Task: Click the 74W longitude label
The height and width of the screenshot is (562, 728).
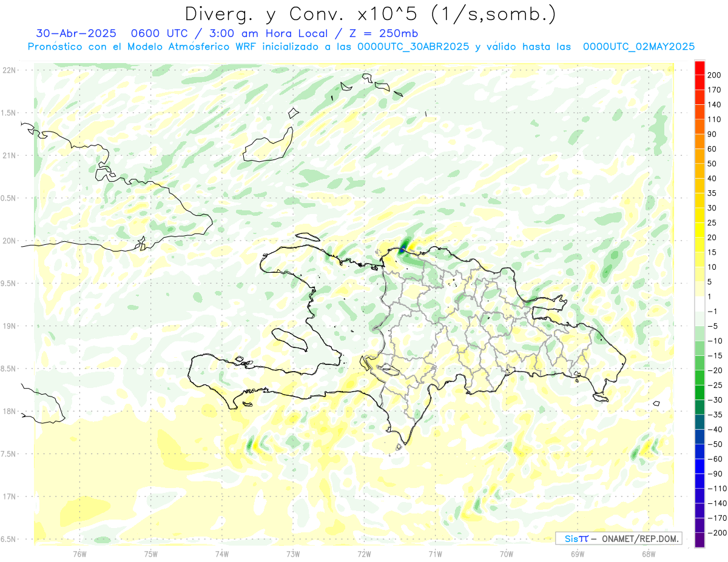Action: click(x=222, y=554)
